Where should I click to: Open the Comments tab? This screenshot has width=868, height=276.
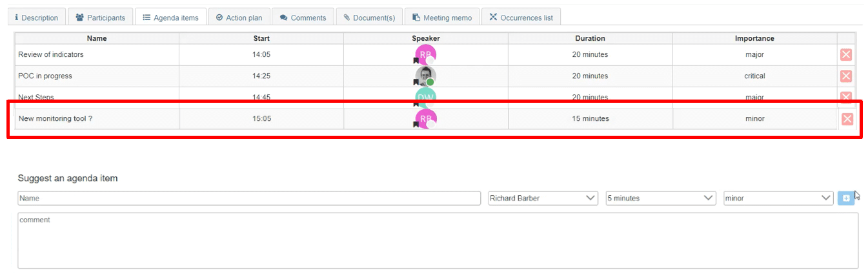tap(303, 17)
